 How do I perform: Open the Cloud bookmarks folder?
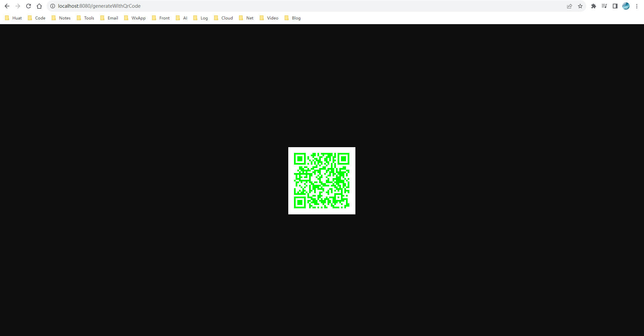click(x=227, y=18)
